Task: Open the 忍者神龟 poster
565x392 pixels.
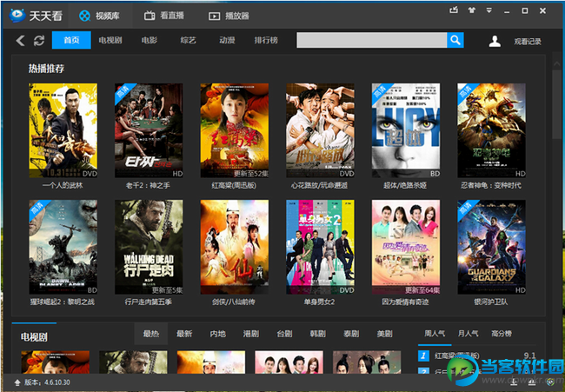Action: pos(491,130)
